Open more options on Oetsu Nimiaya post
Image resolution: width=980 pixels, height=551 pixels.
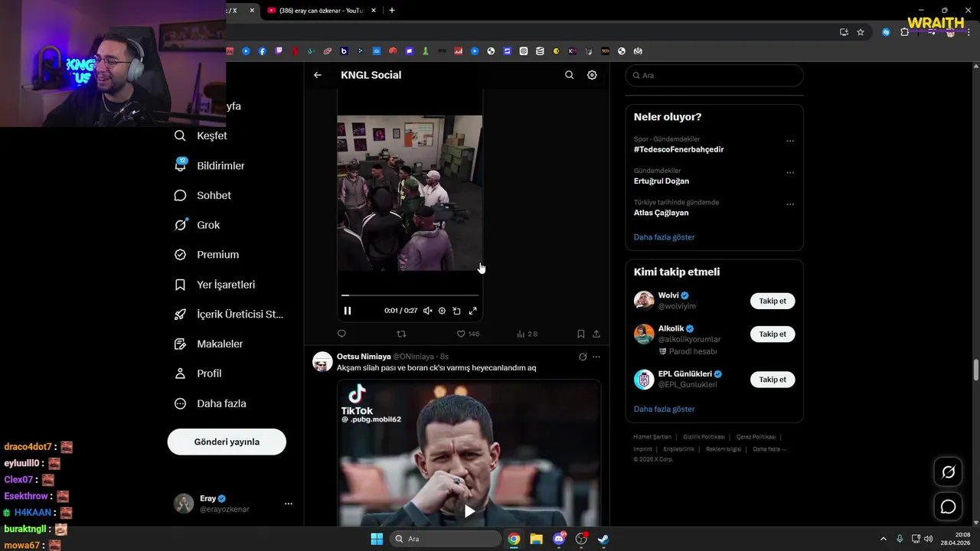tap(596, 357)
